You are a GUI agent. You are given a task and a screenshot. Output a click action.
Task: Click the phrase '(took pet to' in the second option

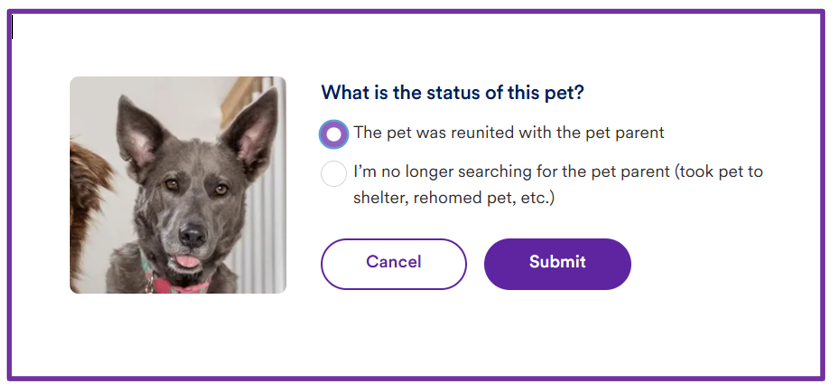coord(717,172)
